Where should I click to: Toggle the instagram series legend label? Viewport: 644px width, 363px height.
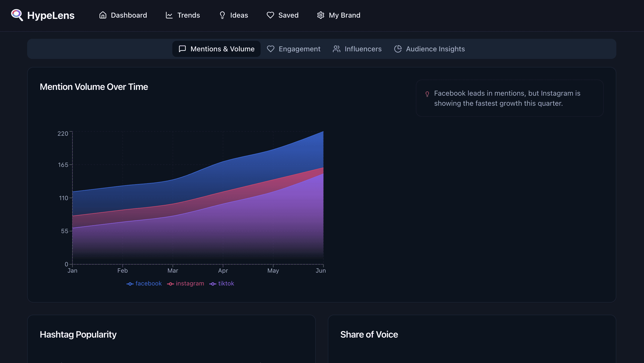tap(190, 283)
